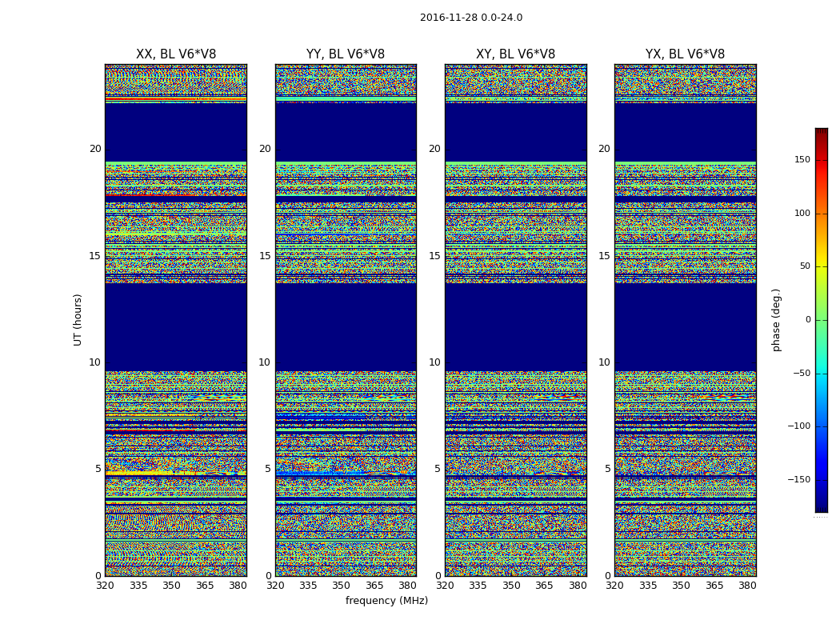Click the "YY, BL V6*V8" subplot title
Viewport: 840px width, 640px height.
coord(346,54)
